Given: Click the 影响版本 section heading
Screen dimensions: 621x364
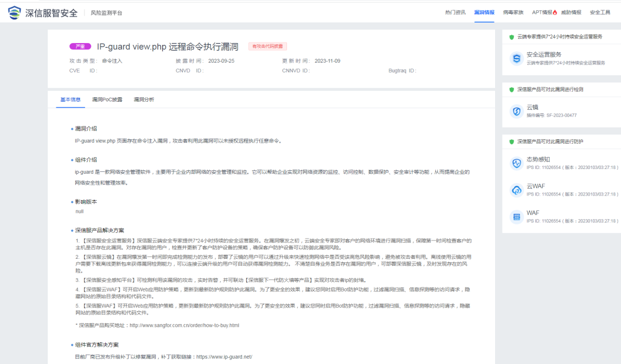Looking at the screenshot, I should pyautogui.click(x=86, y=202).
